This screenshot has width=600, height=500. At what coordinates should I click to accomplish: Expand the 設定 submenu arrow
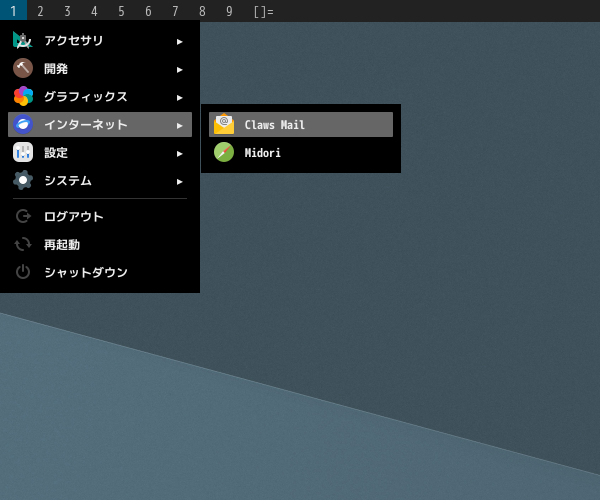tap(179, 153)
